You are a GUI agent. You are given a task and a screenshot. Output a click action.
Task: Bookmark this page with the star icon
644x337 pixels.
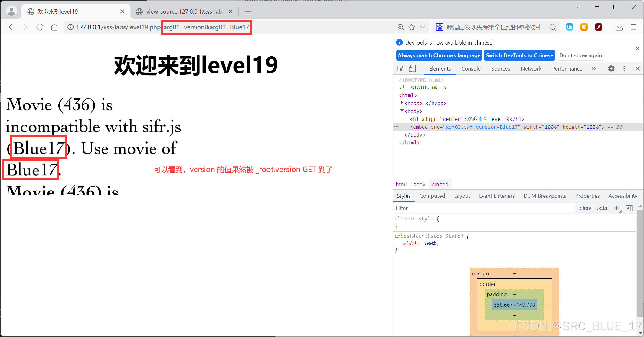411,27
